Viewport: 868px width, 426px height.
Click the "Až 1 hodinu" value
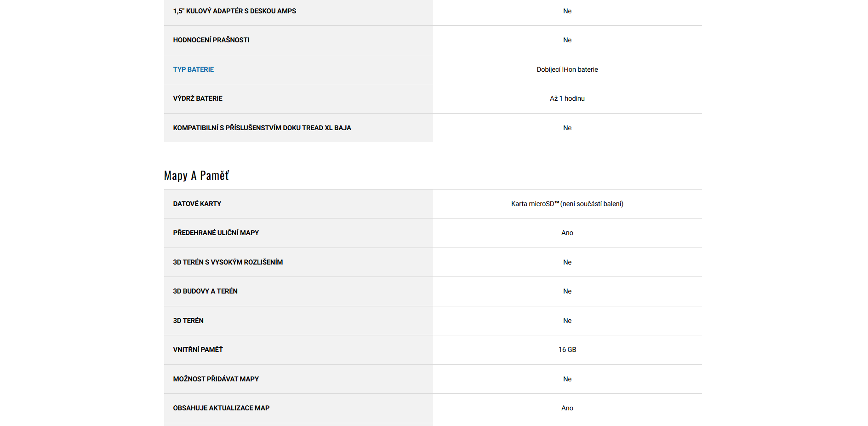567,98
